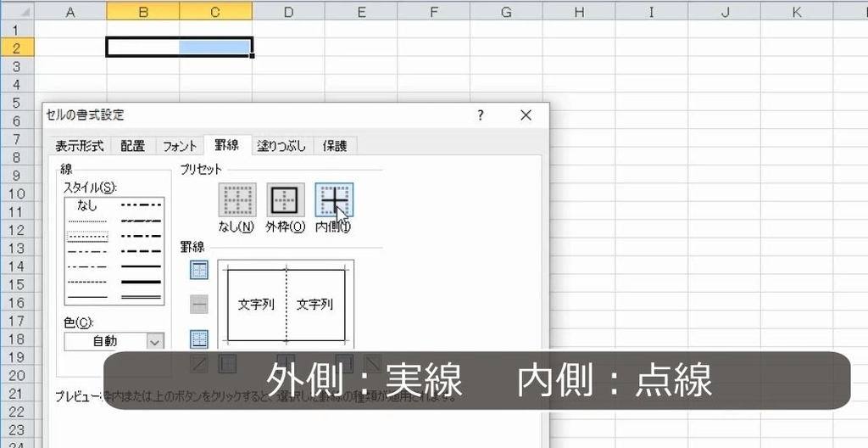Select row 4 header

pos(17,84)
